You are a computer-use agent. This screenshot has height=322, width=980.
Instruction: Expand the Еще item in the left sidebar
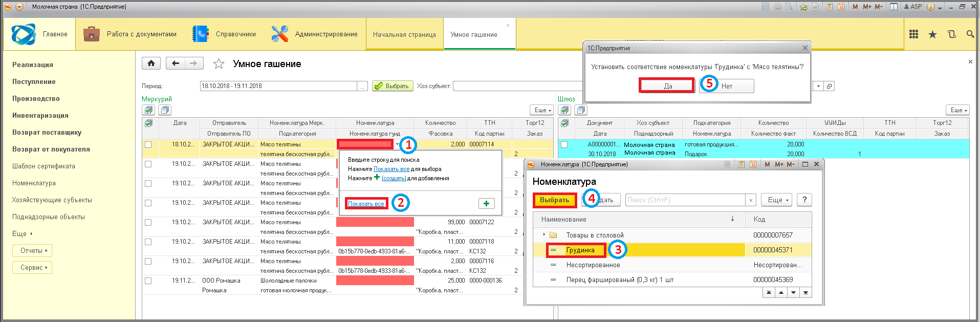click(x=22, y=233)
